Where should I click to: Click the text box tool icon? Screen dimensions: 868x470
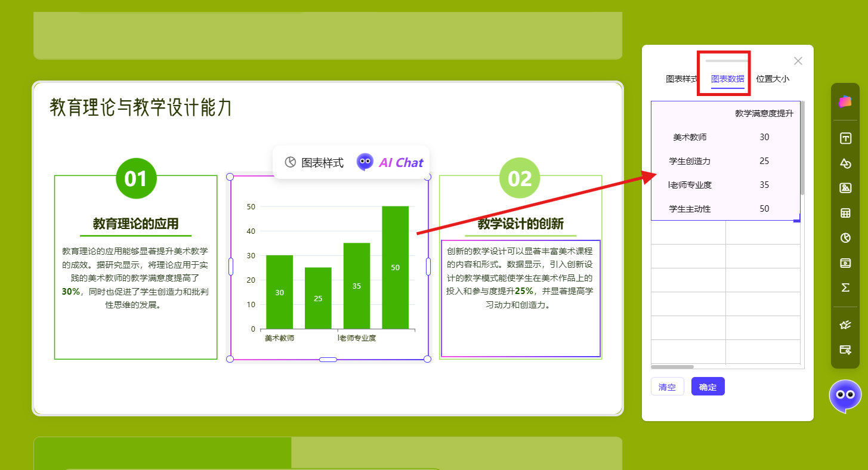pos(845,138)
